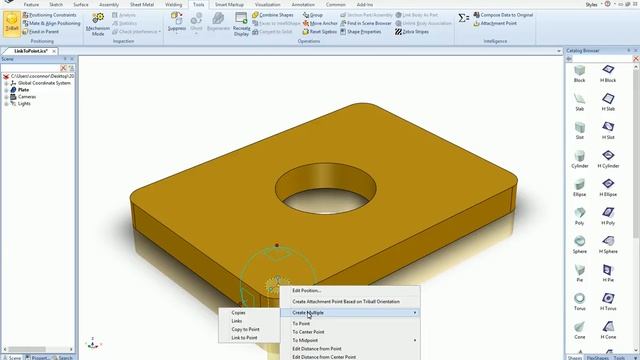The width and height of the screenshot is (640, 360).
Task: Open the Sheet Metal ribbon tab
Action: 142,4
